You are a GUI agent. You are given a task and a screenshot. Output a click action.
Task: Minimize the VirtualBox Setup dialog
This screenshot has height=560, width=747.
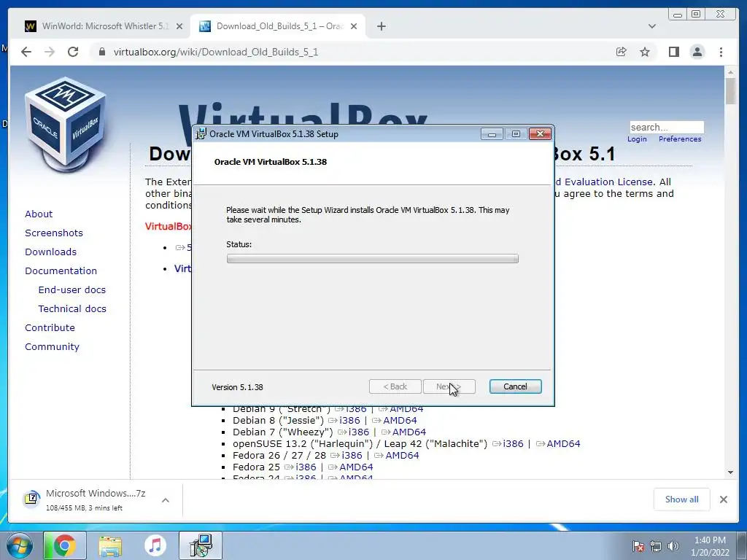(492, 134)
